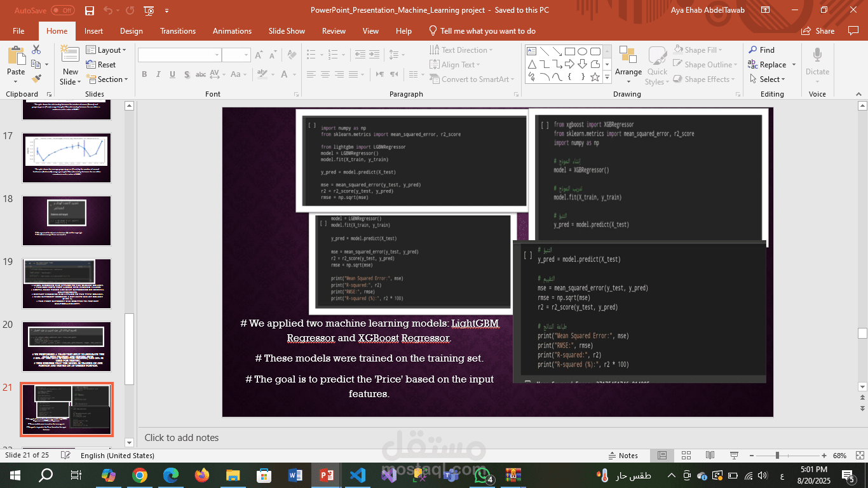Viewport: 868px width, 488px height.
Task: Pick the Oval shape in shapes gallery
Action: click(583, 51)
